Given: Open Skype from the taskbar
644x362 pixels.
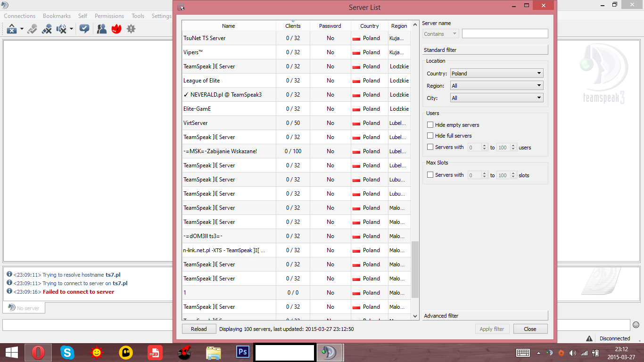Looking at the screenshot, I should click(x=67, y=352).
